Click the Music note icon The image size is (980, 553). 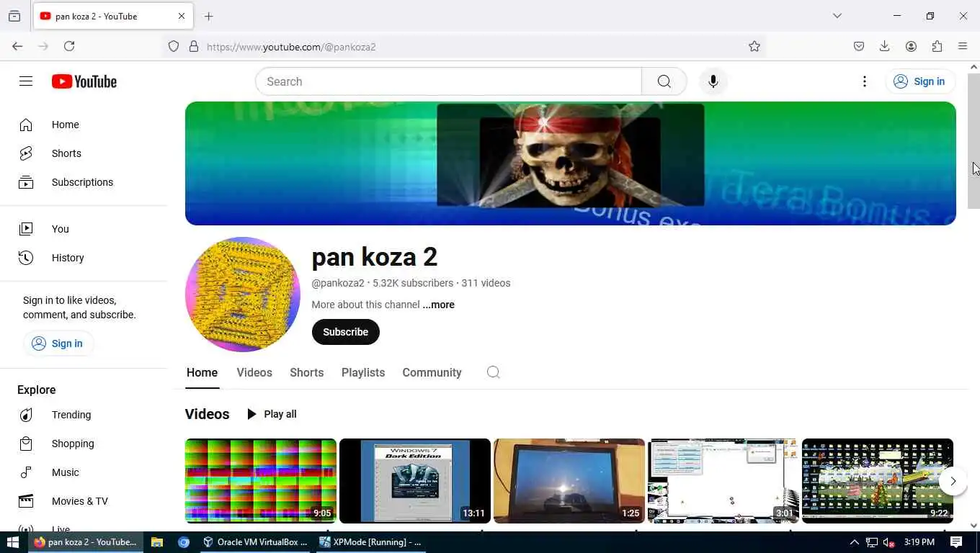(x=26, y=472)
